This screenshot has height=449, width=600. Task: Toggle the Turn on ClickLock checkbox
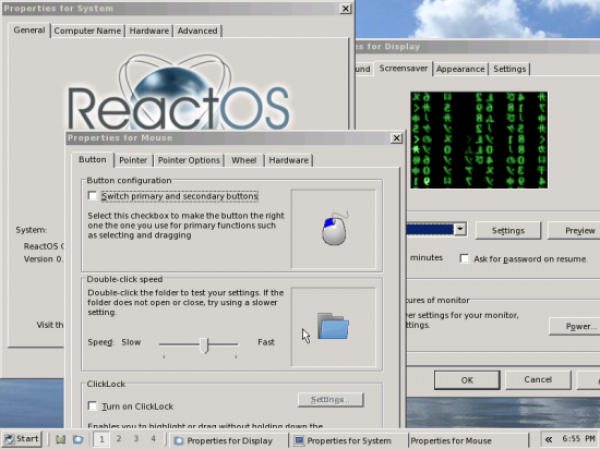pos(93,406)
